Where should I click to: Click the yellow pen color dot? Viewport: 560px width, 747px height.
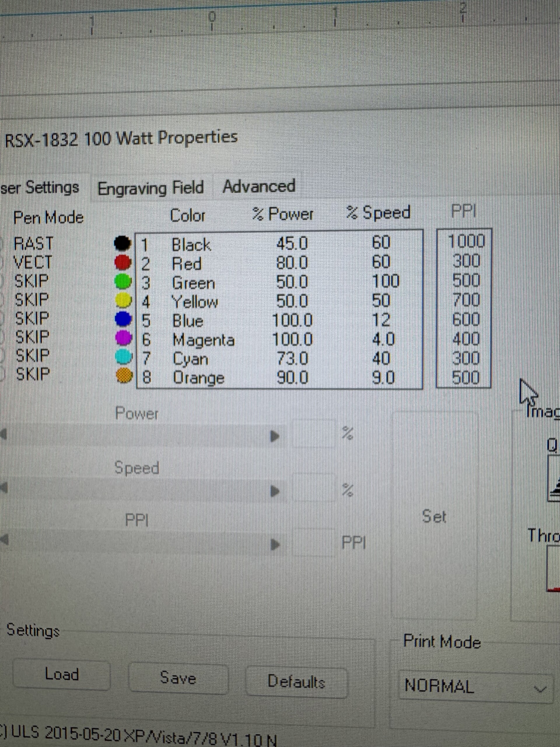(x=123, y=300)
